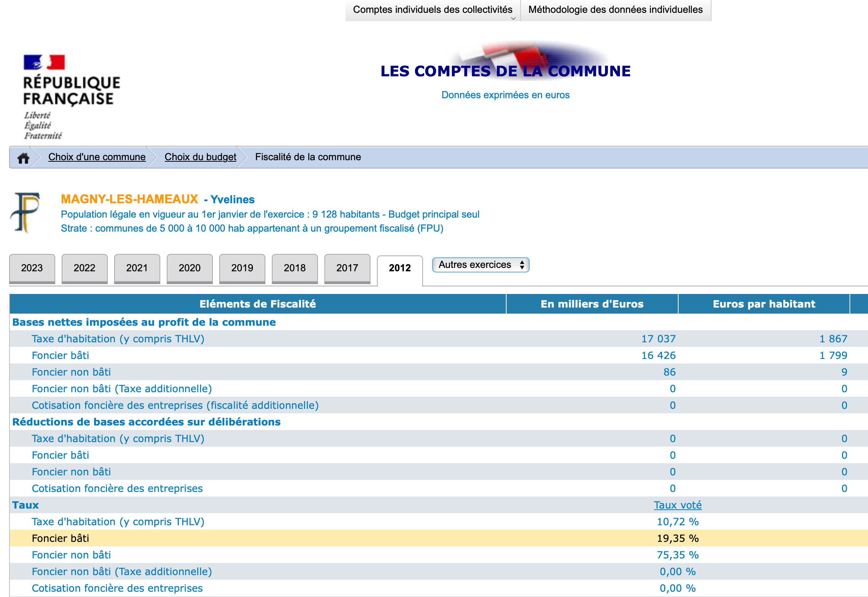Click the stylized RF emblem beside the commune name
The image size is (868, 597).
(25, 212)
